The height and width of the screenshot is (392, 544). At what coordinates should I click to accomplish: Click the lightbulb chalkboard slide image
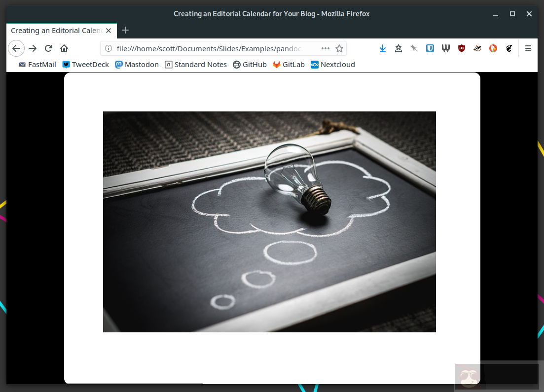pos(269,222)
